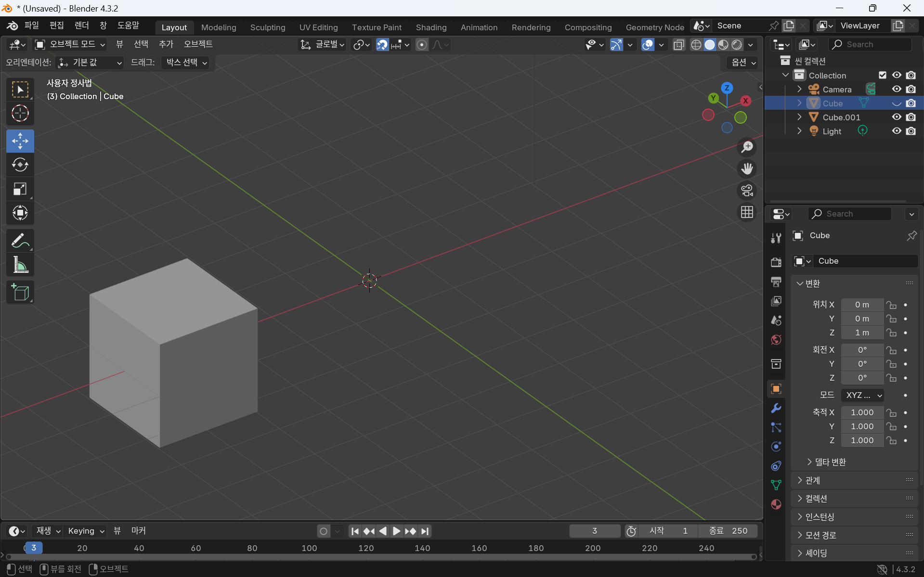
Task: Expand Cube.001 in outliner tree
Action: click(x=799, y=117)
